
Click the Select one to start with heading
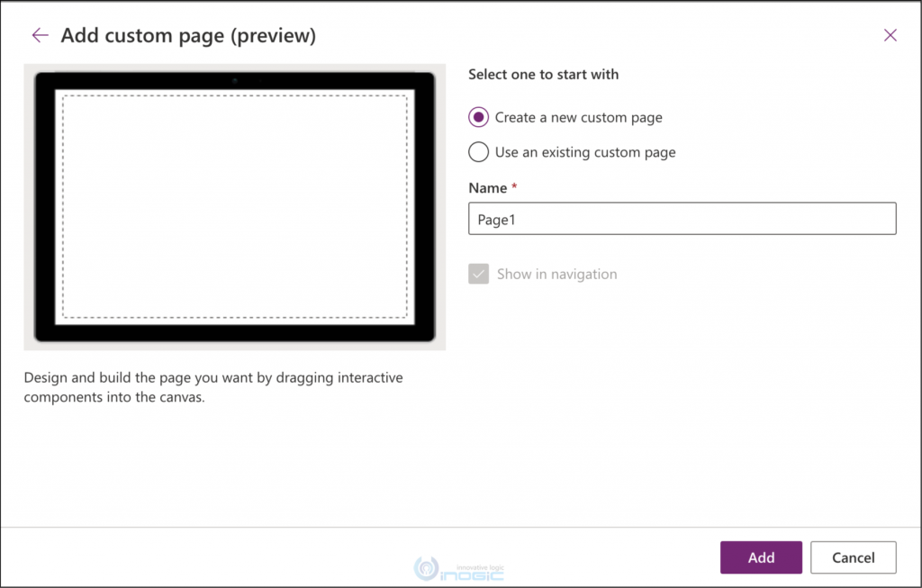point(543,75)
